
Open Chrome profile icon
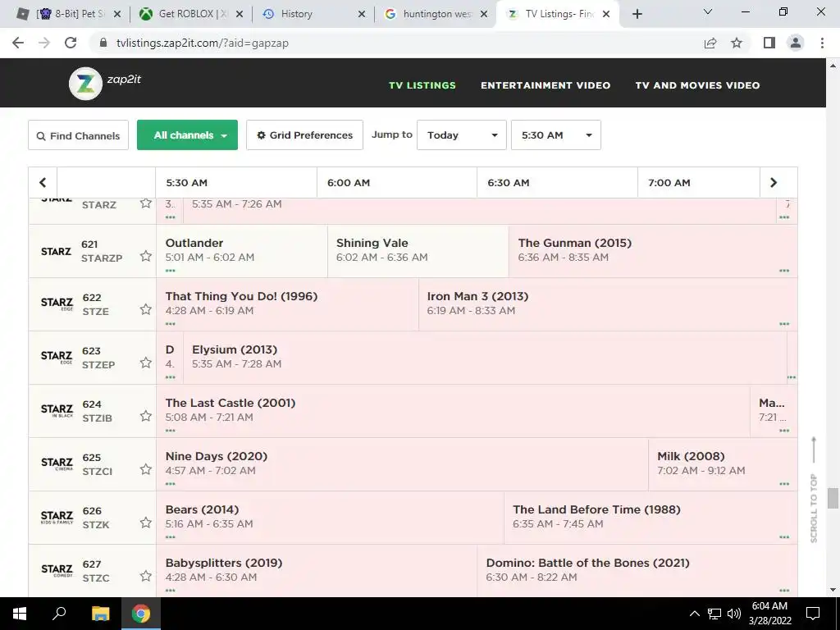click(796, 43)
